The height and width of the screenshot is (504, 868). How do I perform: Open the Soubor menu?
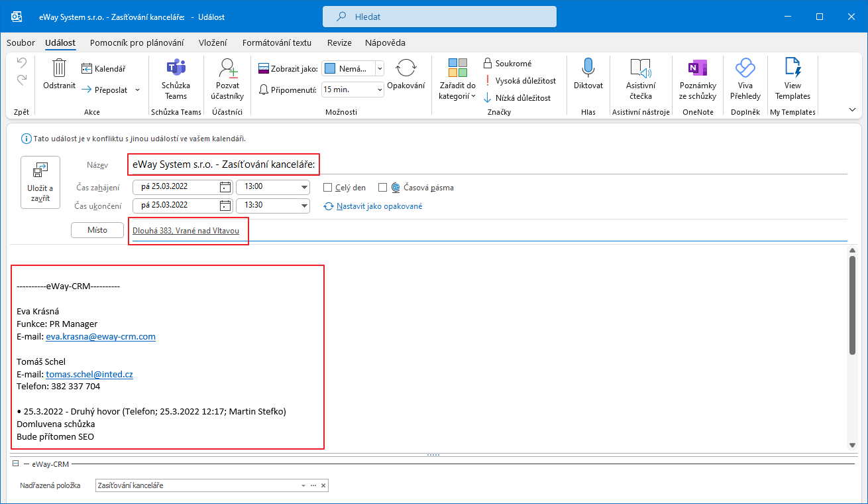(x=21, y=42)
